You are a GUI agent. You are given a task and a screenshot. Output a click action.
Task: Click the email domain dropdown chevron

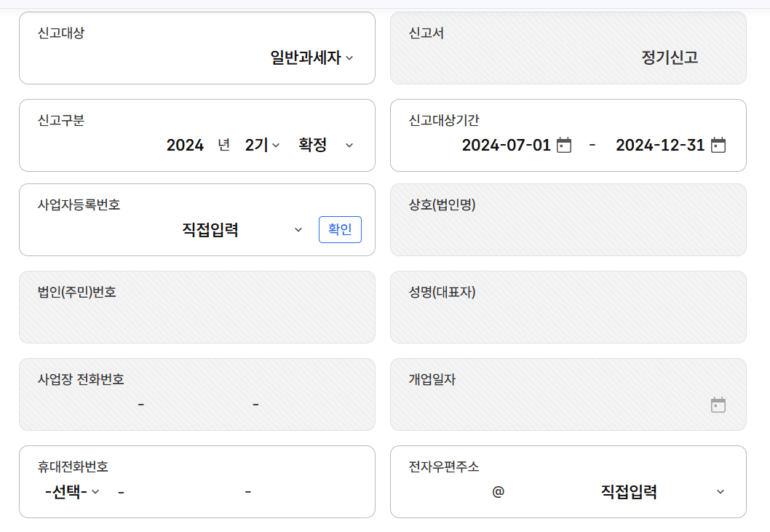(x=721, y=491)
